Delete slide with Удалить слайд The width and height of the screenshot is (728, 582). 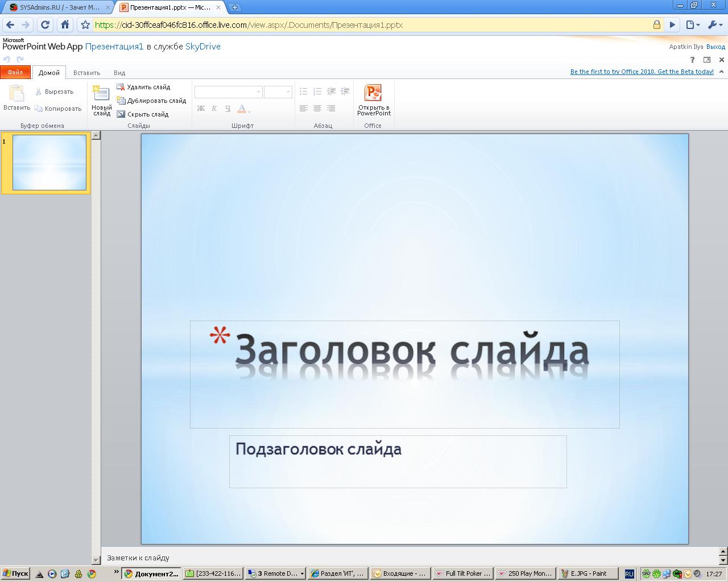(143, 87)
